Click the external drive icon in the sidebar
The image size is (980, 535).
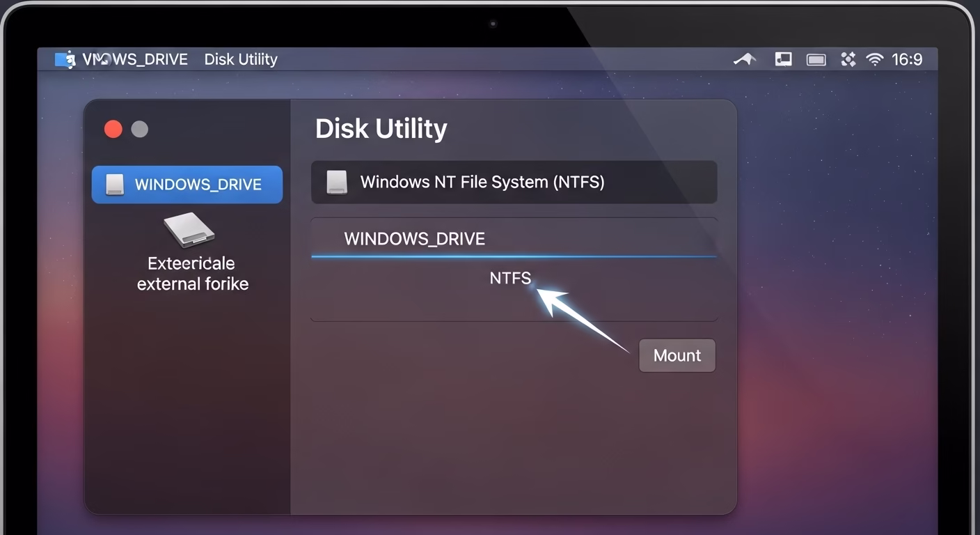tap(189, 230)
